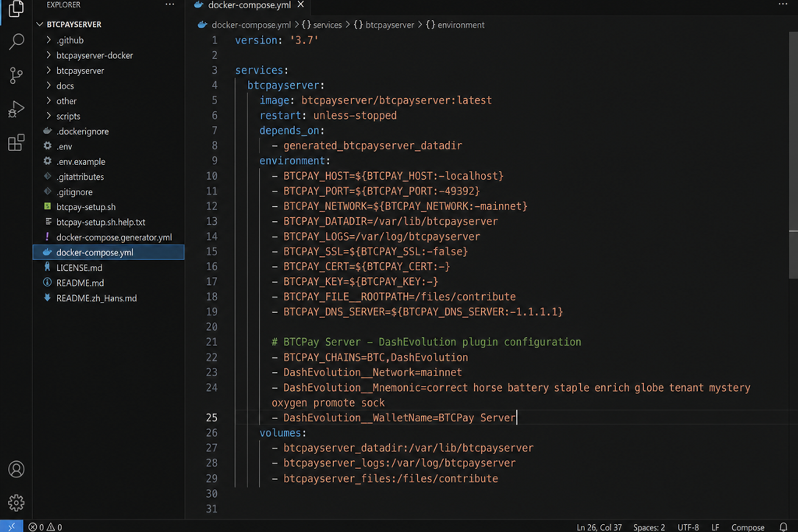This screenshot has width=798, height=532.
Task: Open editor more actions menu
Action: (x=782, y=5)
